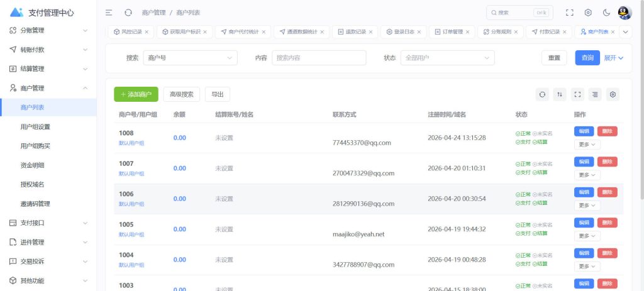This screenshot has height=291, width=644.
Task: Open the 全部用户 status dropdown
Action: (x=447, y=58)
